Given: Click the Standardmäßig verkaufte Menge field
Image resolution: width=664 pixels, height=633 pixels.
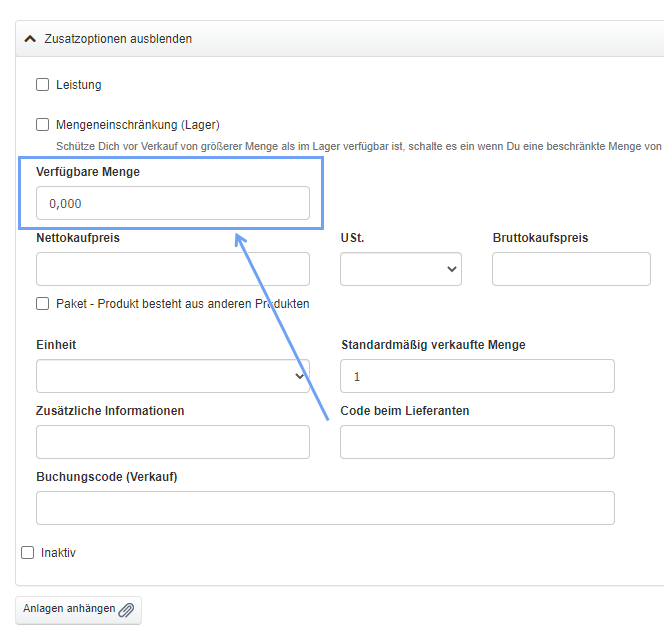Looking at the screenshot, I should coord(477,376).
